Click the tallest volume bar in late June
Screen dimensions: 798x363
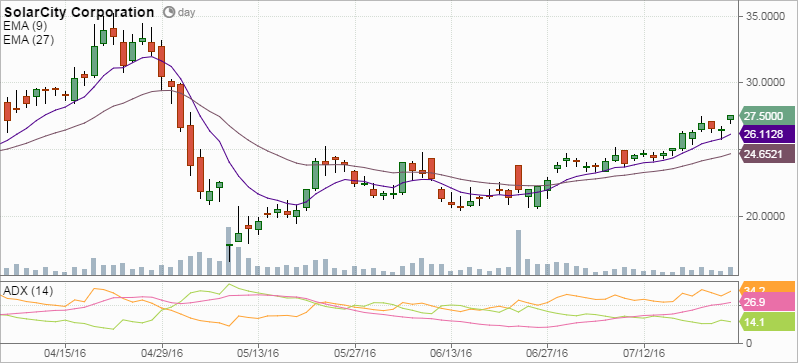click(x=518, y=253)
